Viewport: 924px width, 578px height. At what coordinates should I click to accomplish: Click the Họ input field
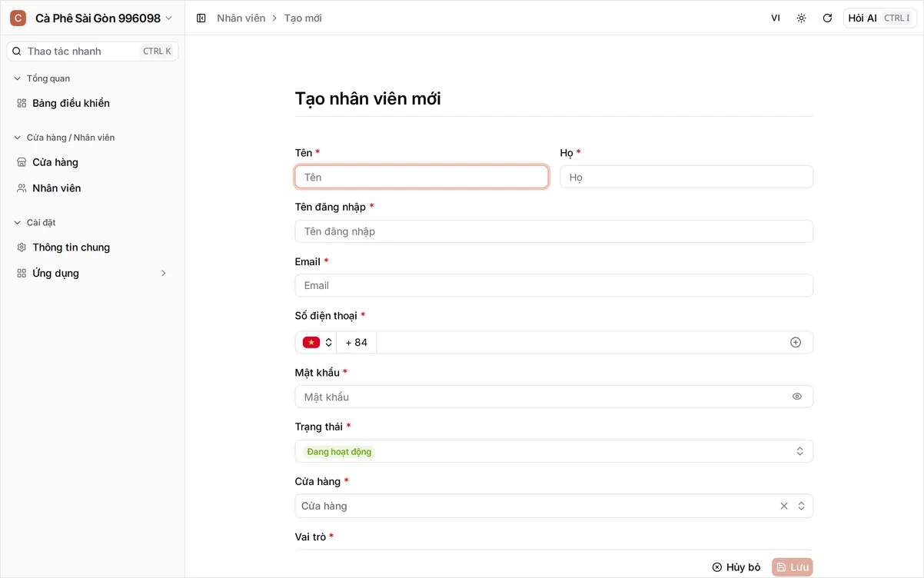(686, 177)
